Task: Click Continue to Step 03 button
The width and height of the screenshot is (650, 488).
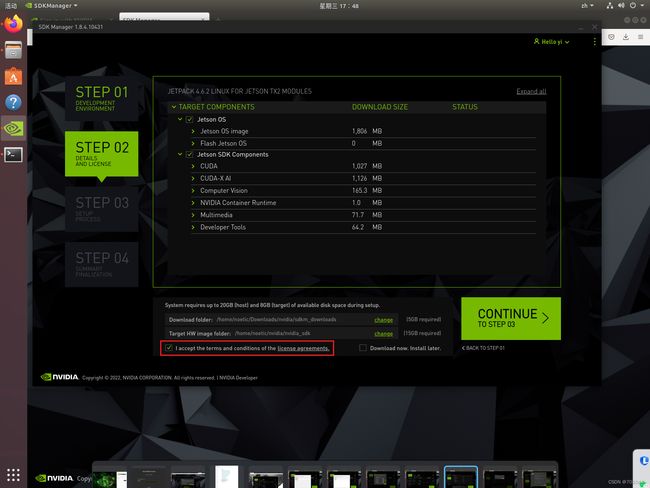Action: pos(511,318)
